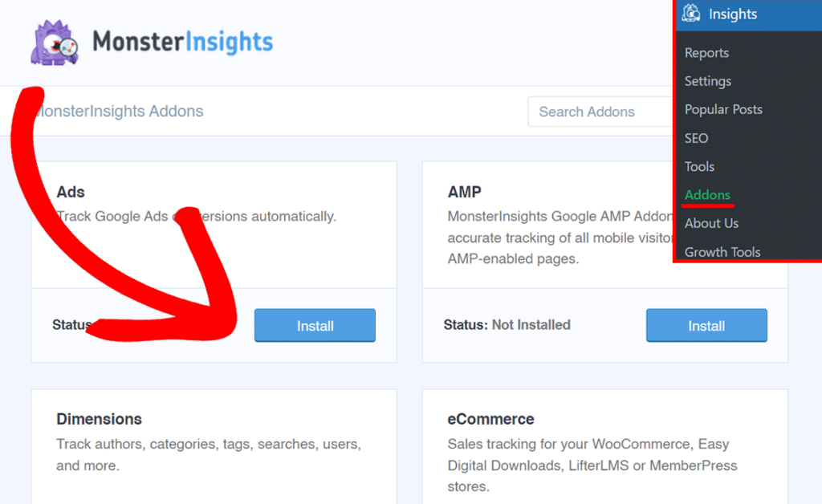Click the Search Addons input field
Screen dimensions: 822x504
pos(598,112)
